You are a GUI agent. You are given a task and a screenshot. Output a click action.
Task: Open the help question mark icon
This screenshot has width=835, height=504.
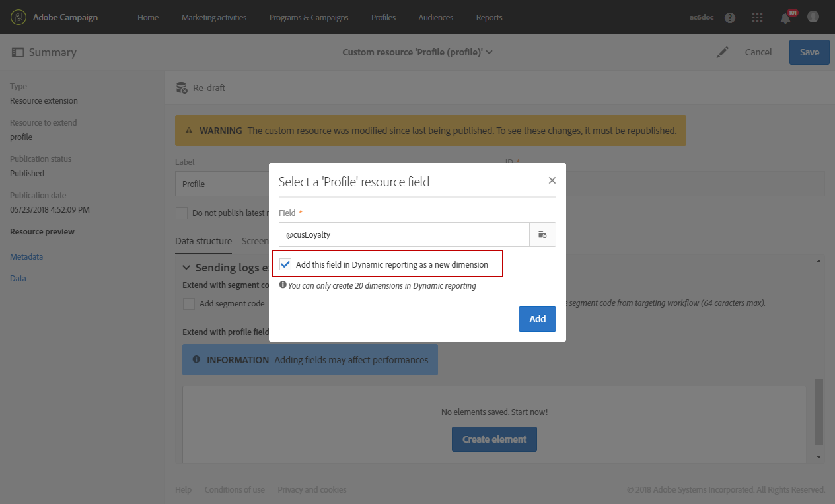click(x=730, y=18)
